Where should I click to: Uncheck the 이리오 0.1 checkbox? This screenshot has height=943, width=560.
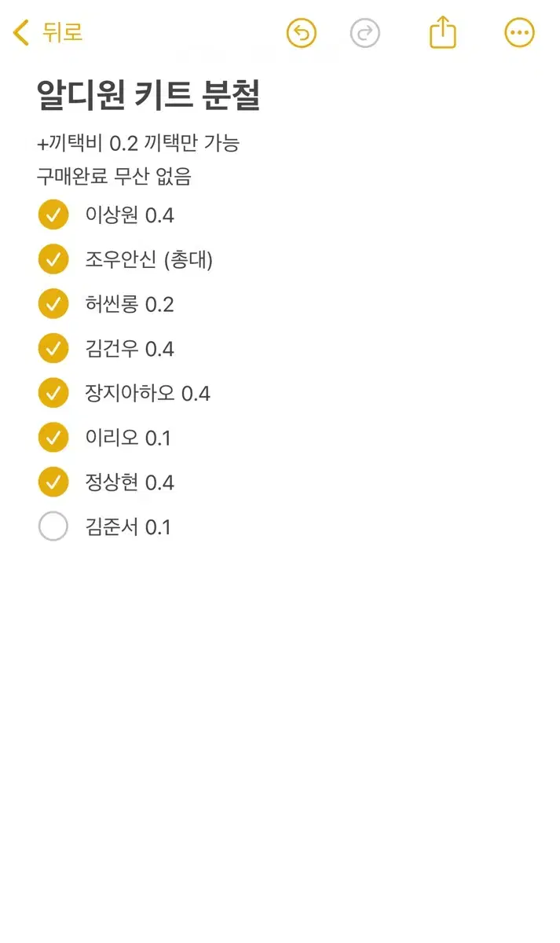click(x=53, y=437)
